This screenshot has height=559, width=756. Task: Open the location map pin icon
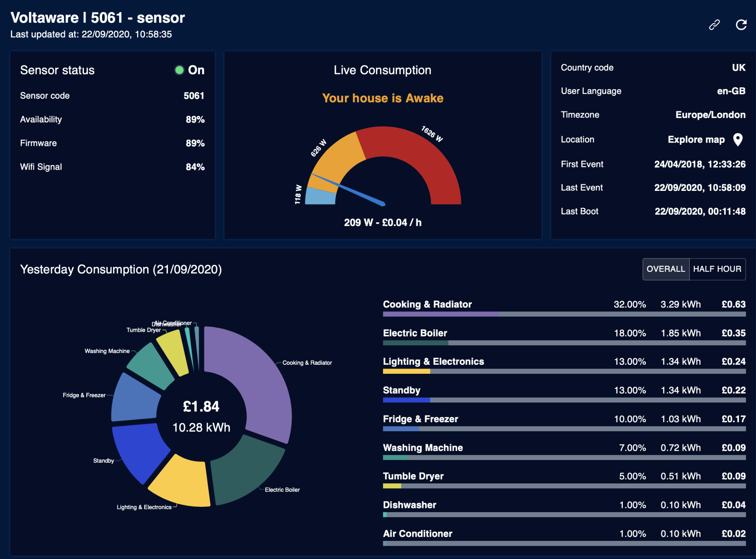tap(738, 140)
